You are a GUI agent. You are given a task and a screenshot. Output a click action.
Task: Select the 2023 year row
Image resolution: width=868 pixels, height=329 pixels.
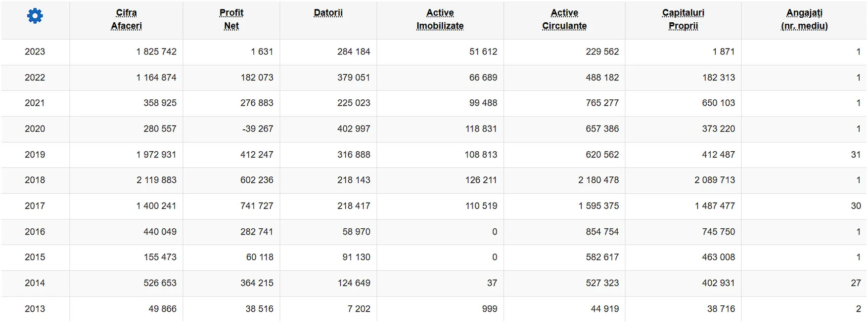point(434,52)
